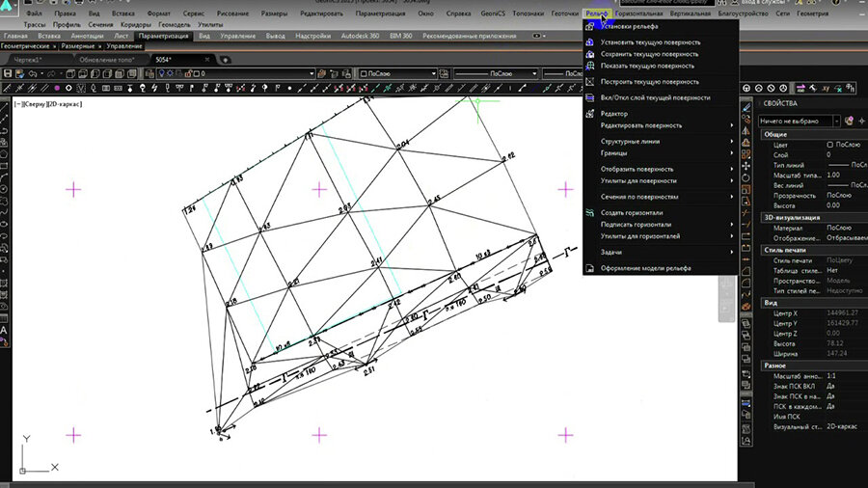Click the first circular icon in the toolbar above Properties
The image size is (868, 488).
coord(746,88)
